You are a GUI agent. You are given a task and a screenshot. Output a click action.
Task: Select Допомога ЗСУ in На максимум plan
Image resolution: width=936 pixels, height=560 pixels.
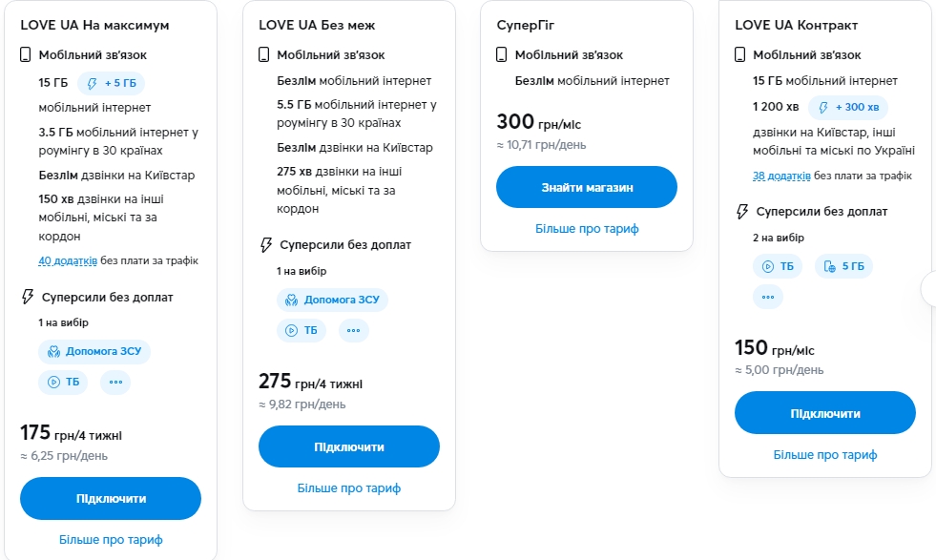[x=94, y=351]
